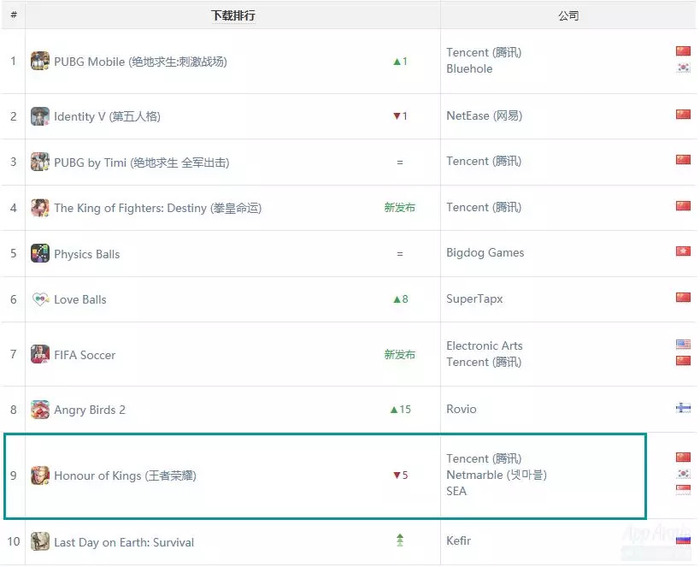This screenshot has height=567, width=700.
Task: Click 新发布 label in King of Fighters row
Action: point(400,207)
